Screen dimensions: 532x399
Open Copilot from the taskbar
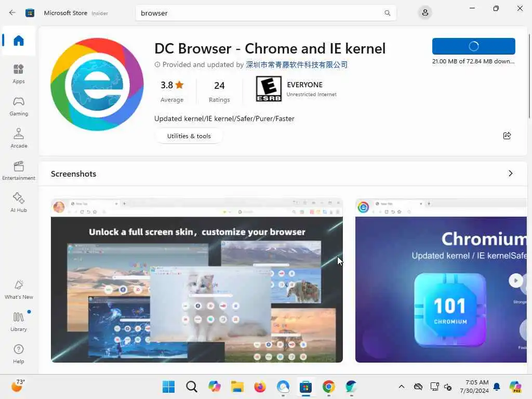215,387
